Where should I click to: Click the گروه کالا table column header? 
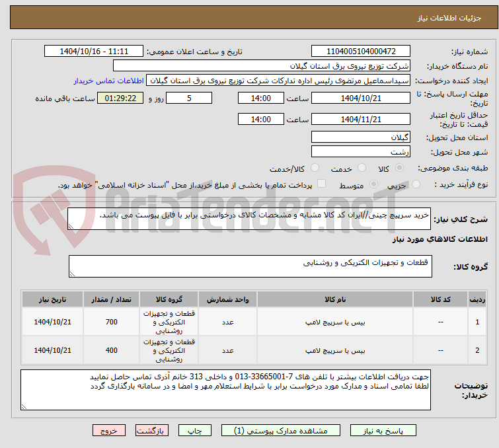coord(169,299)
